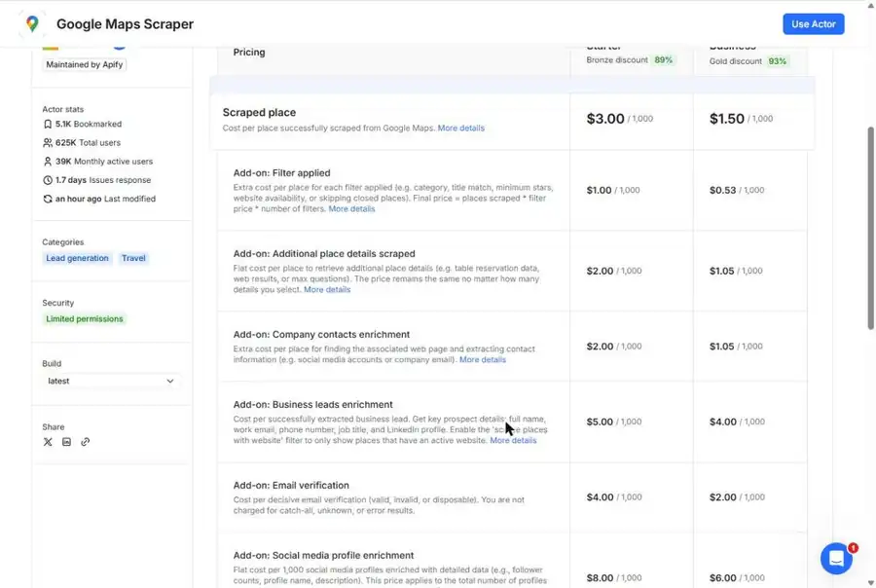Image resolution: width=876 pixels, height=588 pixels.
Task: Click the $4.00 Business leads business price
Action: click(723, 422)
